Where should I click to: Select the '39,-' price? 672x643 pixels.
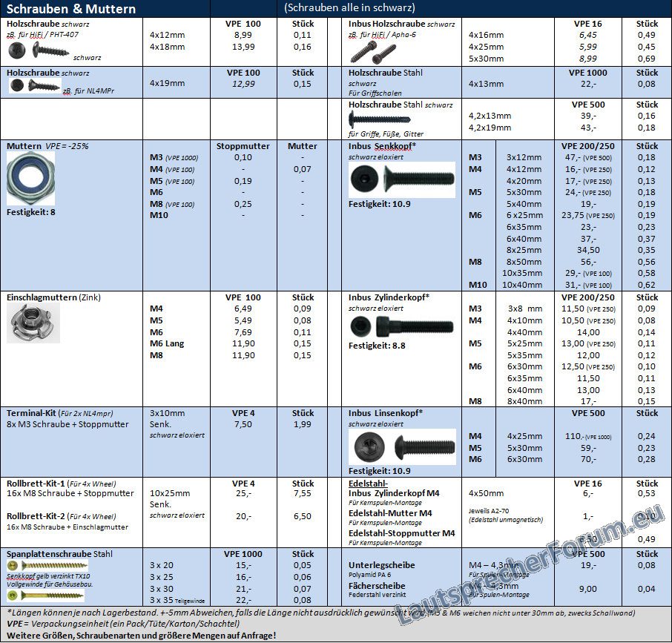point(588,116)
